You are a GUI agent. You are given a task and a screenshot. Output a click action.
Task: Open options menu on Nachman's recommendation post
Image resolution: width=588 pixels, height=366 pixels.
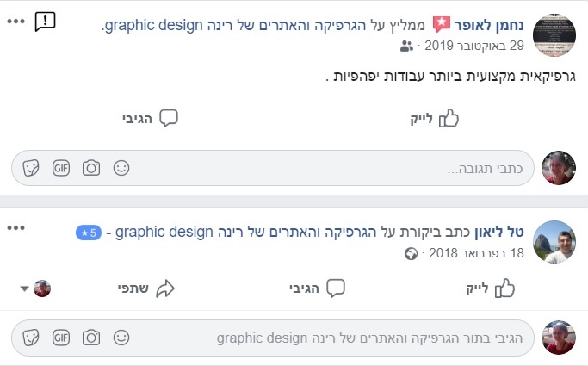16,20
